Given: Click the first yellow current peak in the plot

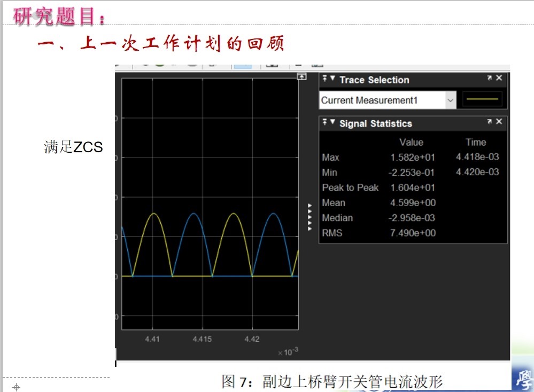Looking at the screenshot, I should [x=154, y=214].
